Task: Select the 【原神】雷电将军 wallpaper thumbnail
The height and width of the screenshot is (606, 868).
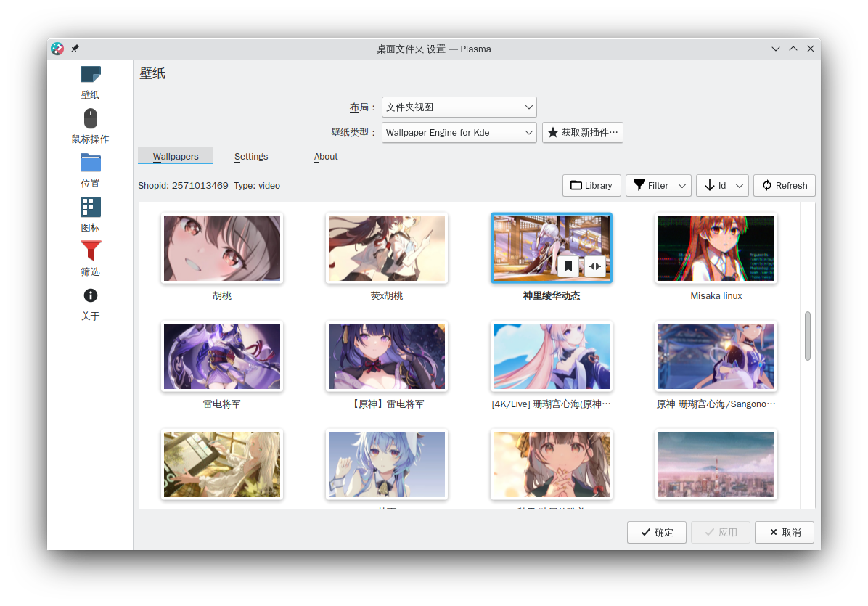Action: (386, 356)
